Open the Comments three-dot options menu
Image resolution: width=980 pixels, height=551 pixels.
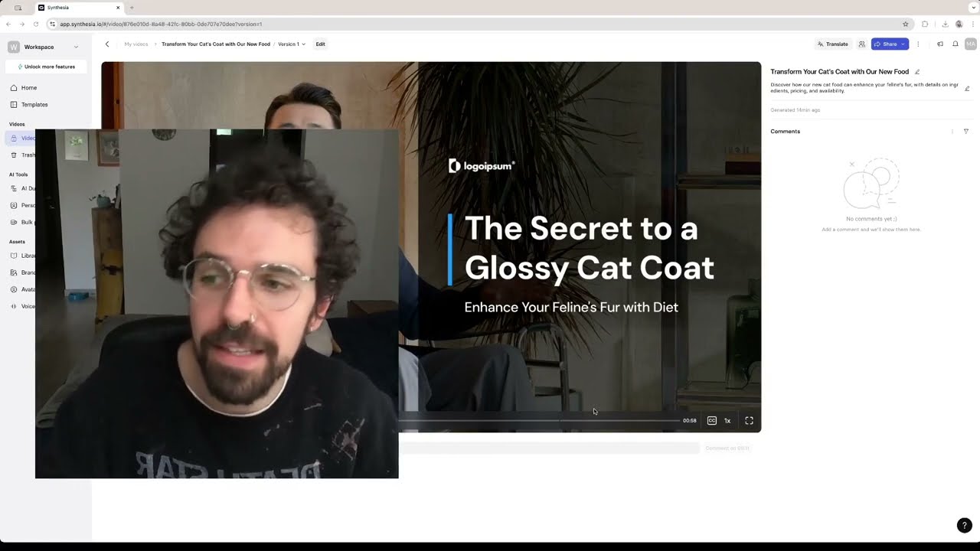(952, 132)
